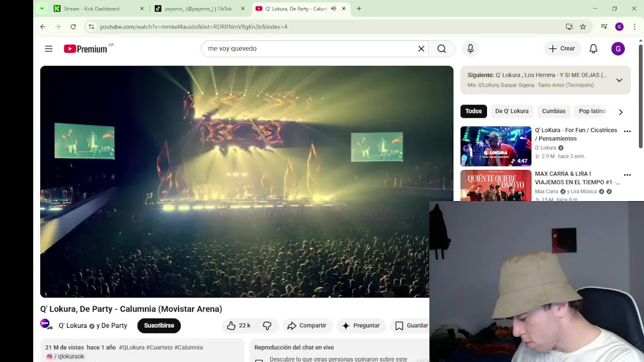Viewport: 644px width, 362px height.
Task: Select the De Q' Lokura filter chip
Action: tap(512, 111)
